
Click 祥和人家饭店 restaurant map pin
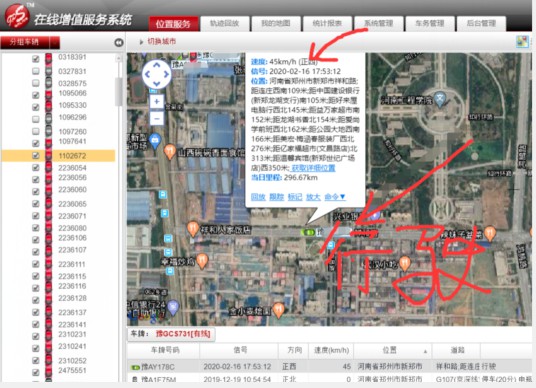point(193,229)
